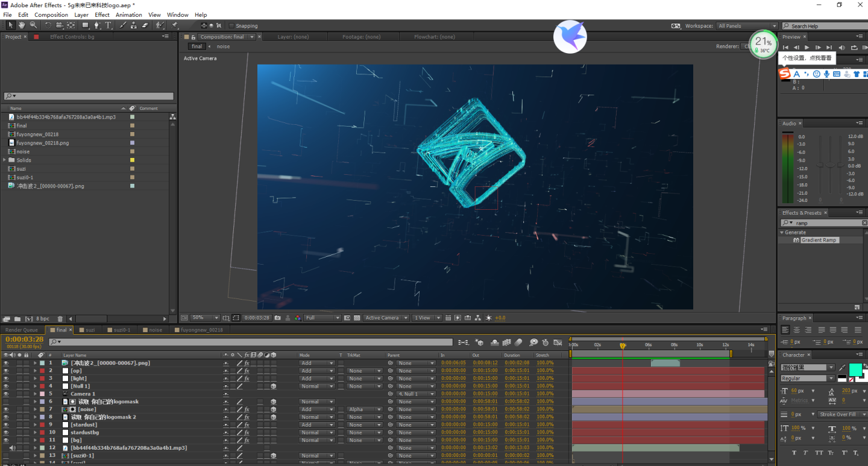Select the Rectangle shape tool
868x466 pixels.
click(86, 25)
